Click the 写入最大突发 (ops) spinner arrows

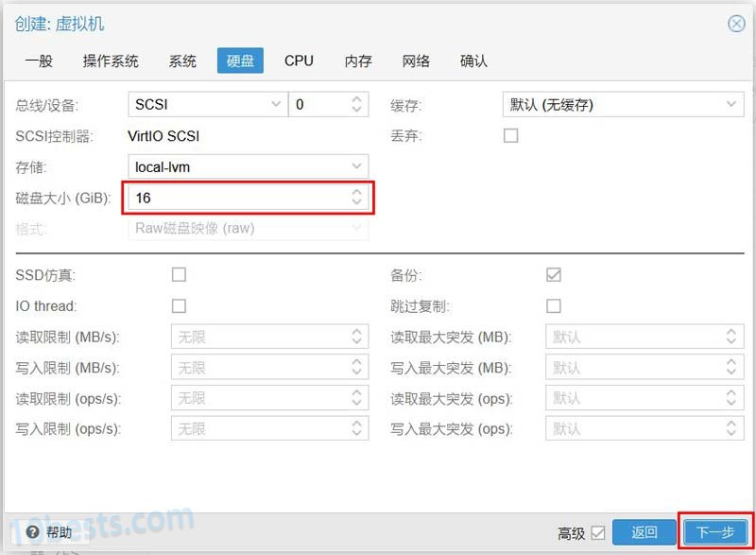point(730,428)
